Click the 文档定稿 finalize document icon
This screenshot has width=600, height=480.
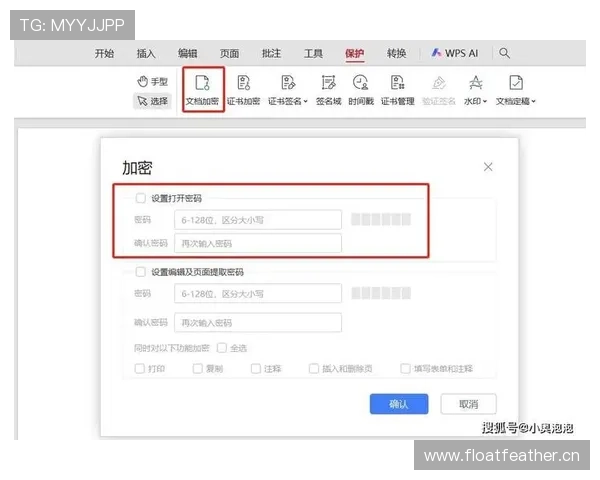(516, 82)
